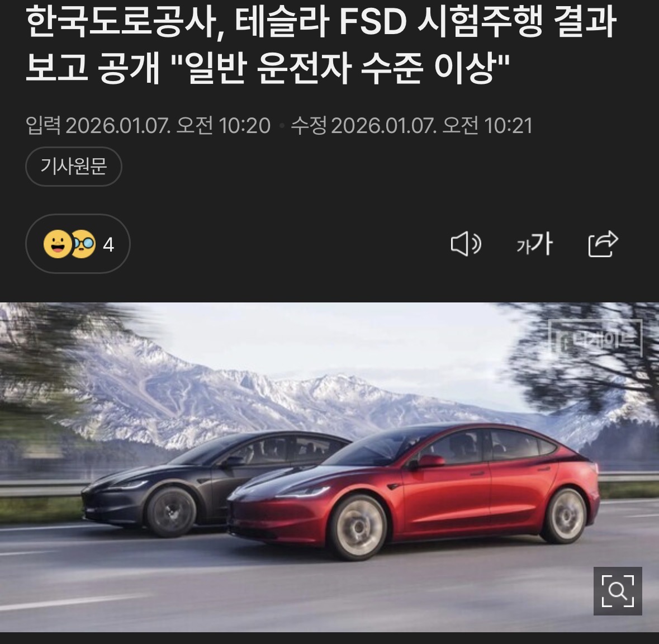Click the watermark logo on the photo
The width and height of the screenshot is (659, 644).
[x=595, y=338]
